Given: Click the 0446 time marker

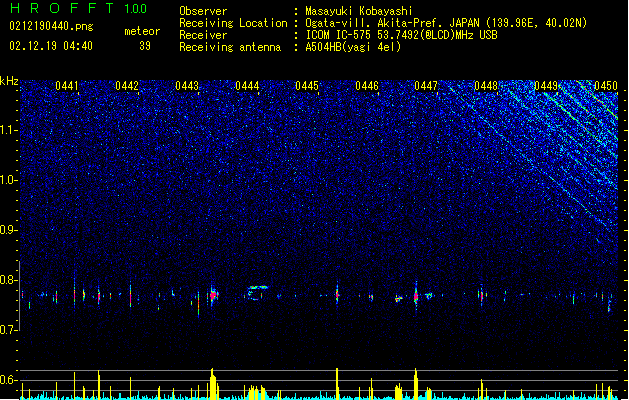Looking at the screenshot, I should [367, 86].
